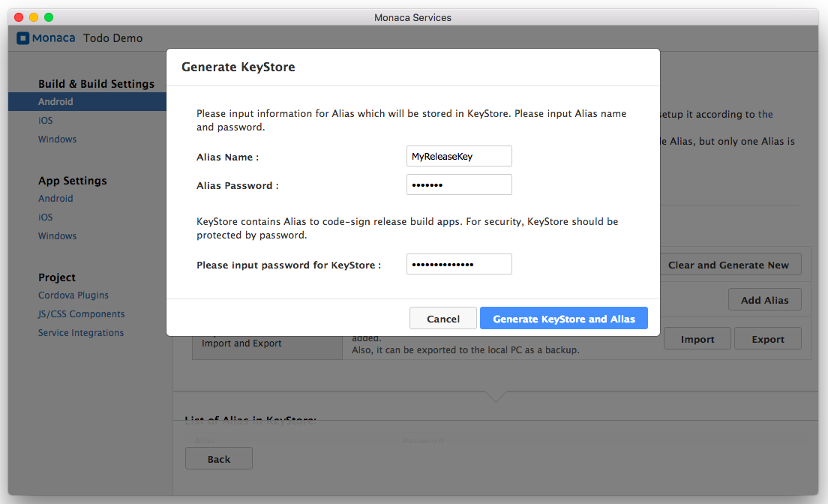The image size is (828, 504).
Task: Focus the Alias Password field
Action: [x=459, y=185]
